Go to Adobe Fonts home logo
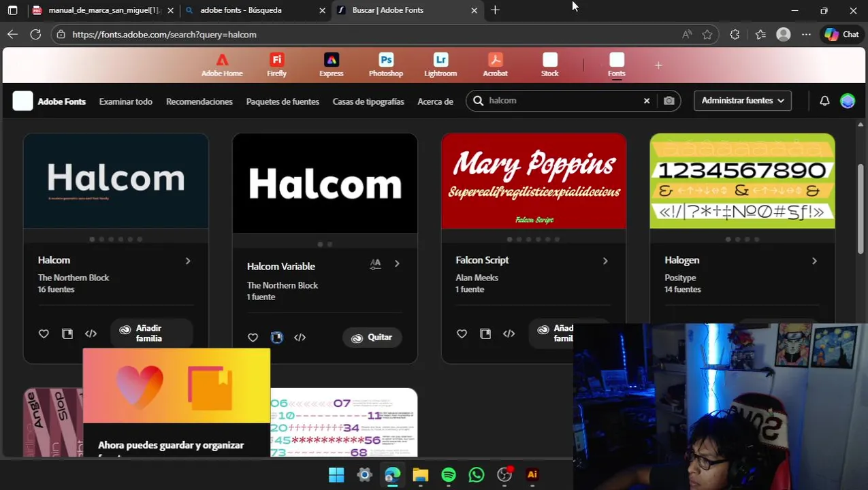This screenshot has width=868, height=490. click(x=49, y=101)
